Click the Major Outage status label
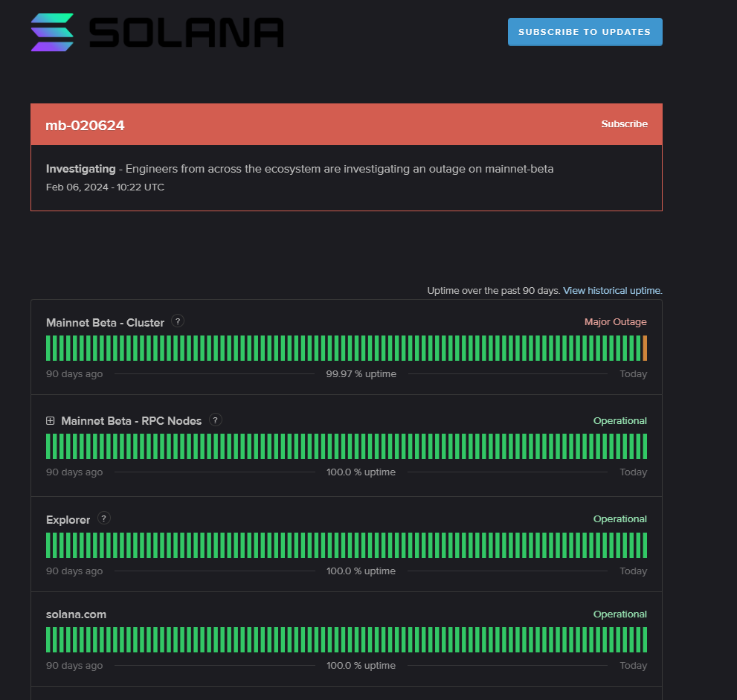This screenshot has width=737, height=700. [x=615, y=322]
